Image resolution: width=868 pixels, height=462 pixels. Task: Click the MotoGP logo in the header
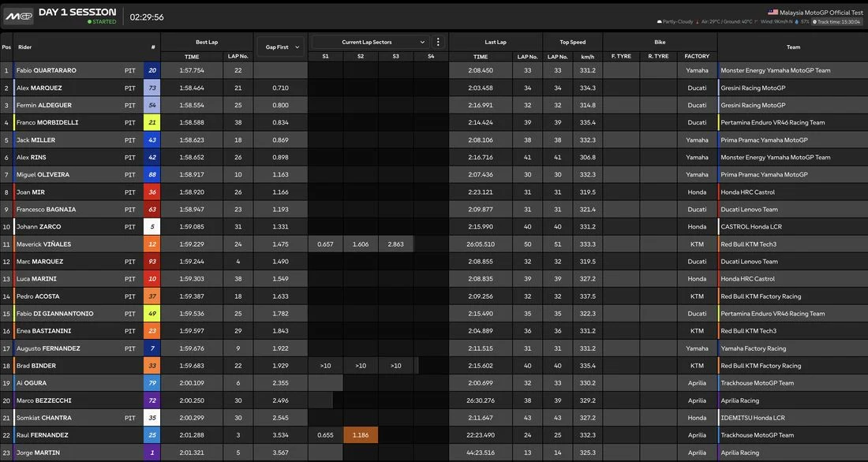18,17
